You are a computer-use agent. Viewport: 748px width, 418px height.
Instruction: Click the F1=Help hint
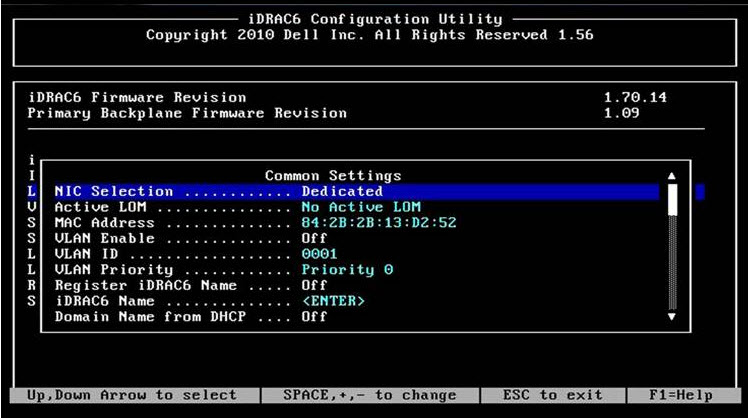pos(681,396)
